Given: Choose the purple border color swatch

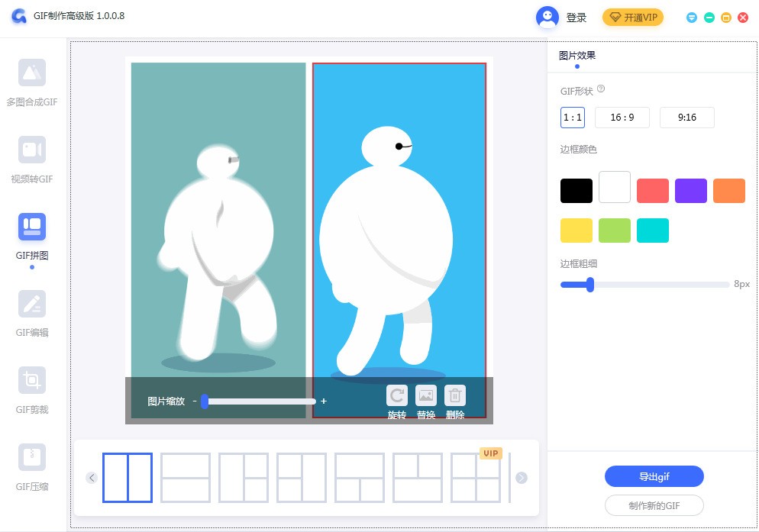Looking at the screenshot, I should click(x=690, y=190).
